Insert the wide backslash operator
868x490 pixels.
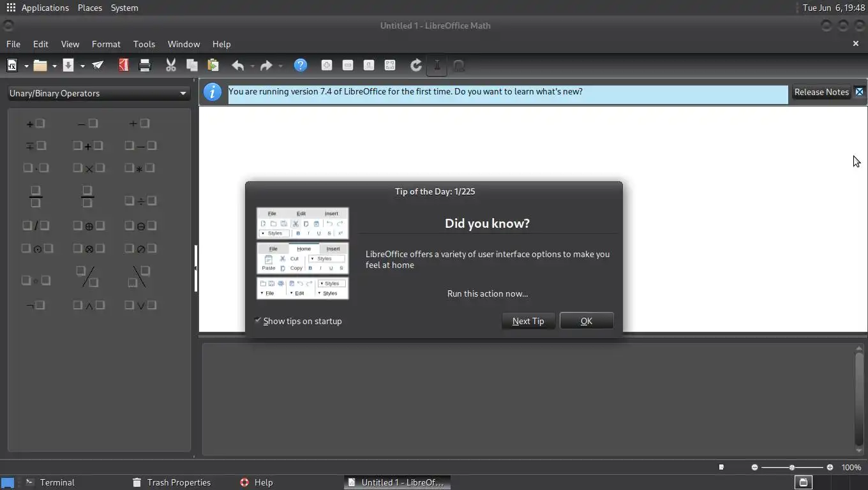[x=139, y=276]
